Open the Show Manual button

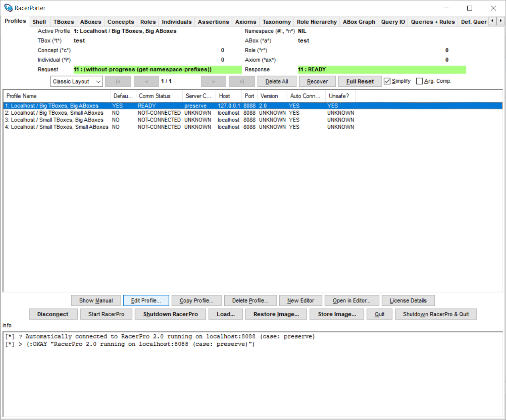coord(96,300)
